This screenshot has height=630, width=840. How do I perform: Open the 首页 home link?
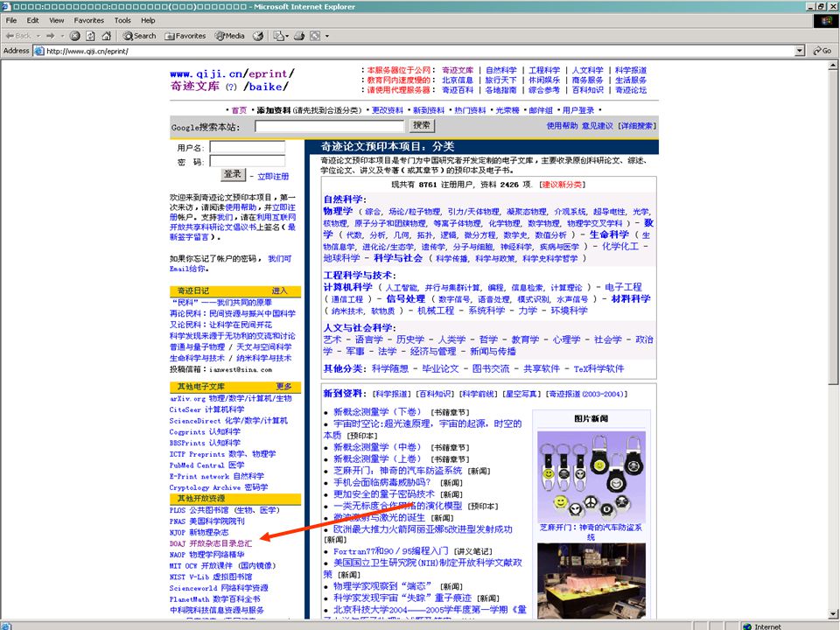239,110
